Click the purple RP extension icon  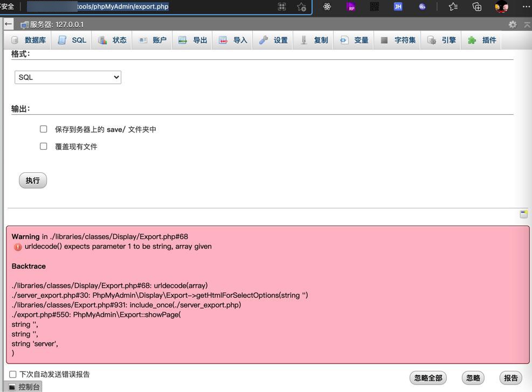pyautogui.click(x=351, y=6)
